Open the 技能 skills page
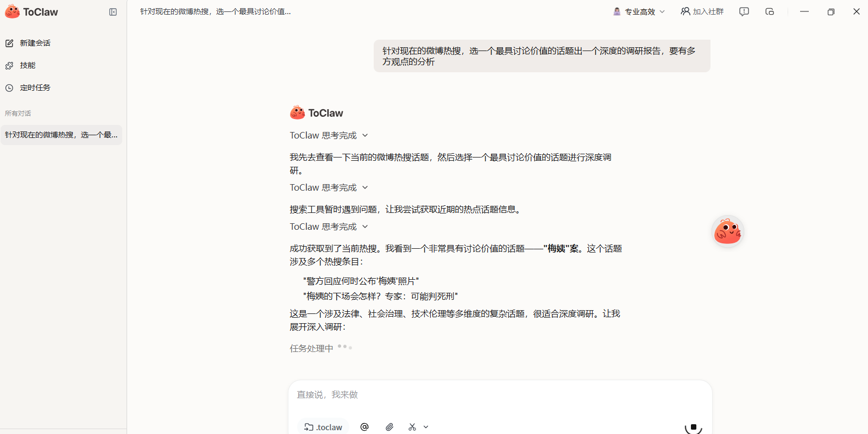 [x=27, y=65]
